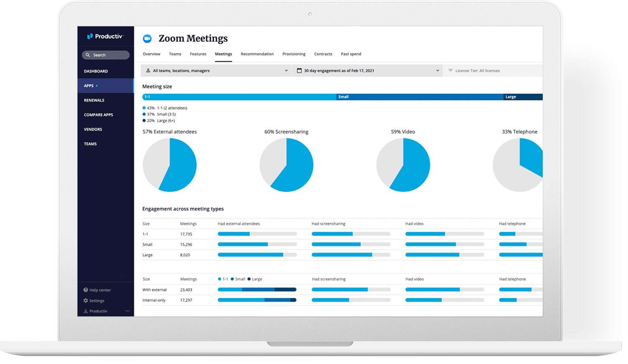Click the 57% External attendees pie chart

click(x=170, y=165)
